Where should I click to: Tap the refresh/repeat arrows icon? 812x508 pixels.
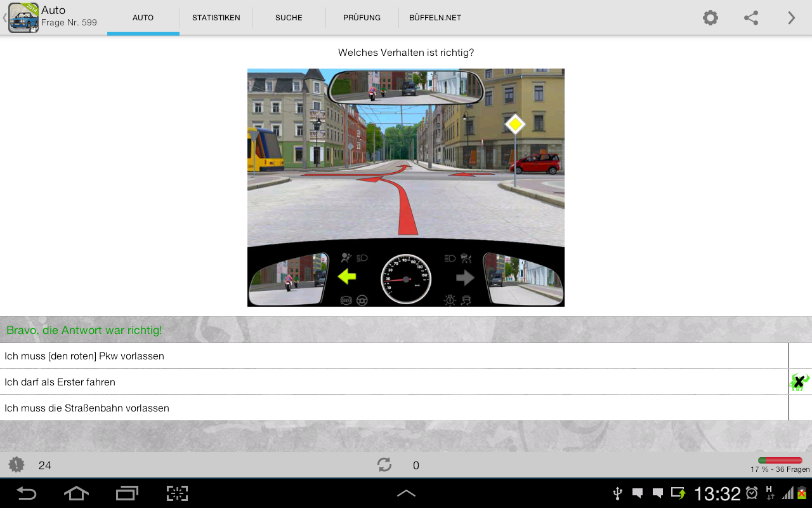pyautogui.click(x=384, y=465)
